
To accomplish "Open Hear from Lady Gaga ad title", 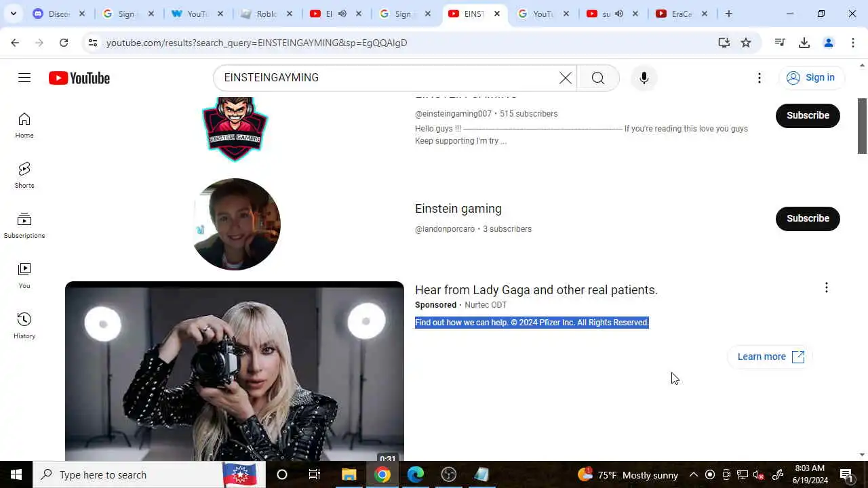I will click(536, 290).
